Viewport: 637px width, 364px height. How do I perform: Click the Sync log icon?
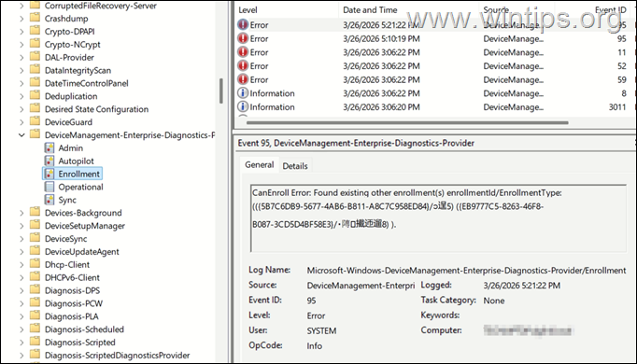point(50,200)
